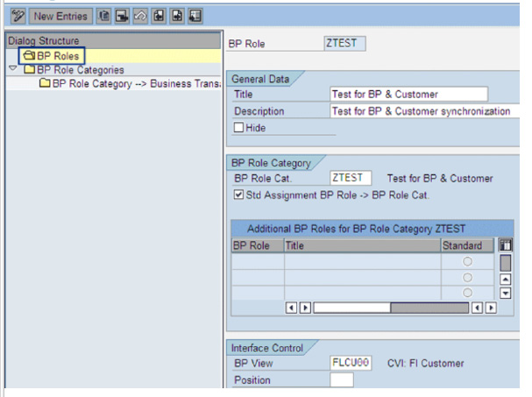The image size is (532, 397).
Task: Select BP Roles in dialog structure
Action: (x=52, y=55)
